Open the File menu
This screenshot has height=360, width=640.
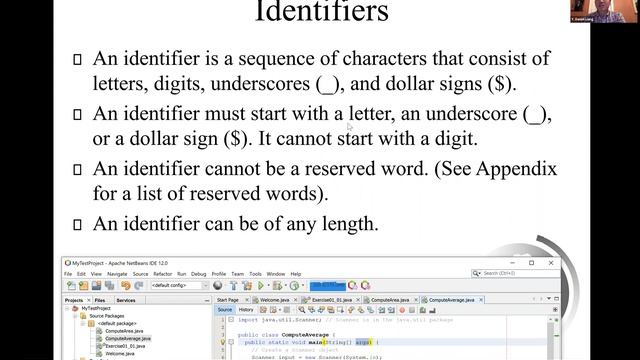click(68, 274)
